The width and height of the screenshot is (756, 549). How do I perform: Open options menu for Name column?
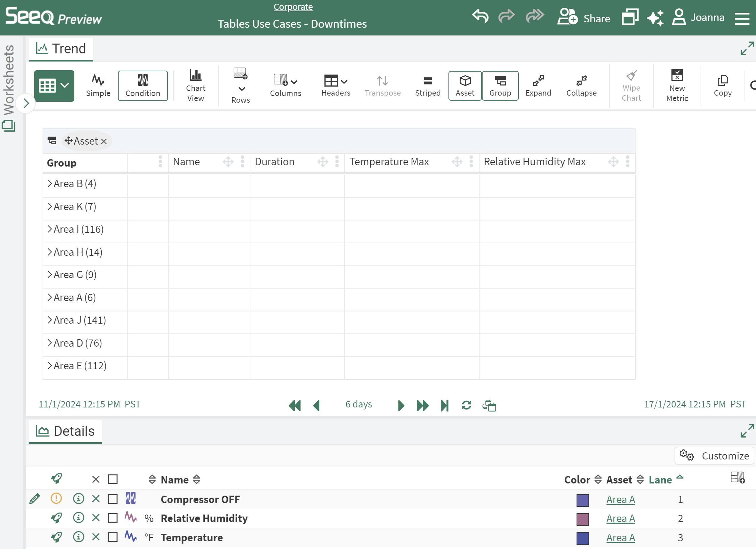click(x=242, y=162)
